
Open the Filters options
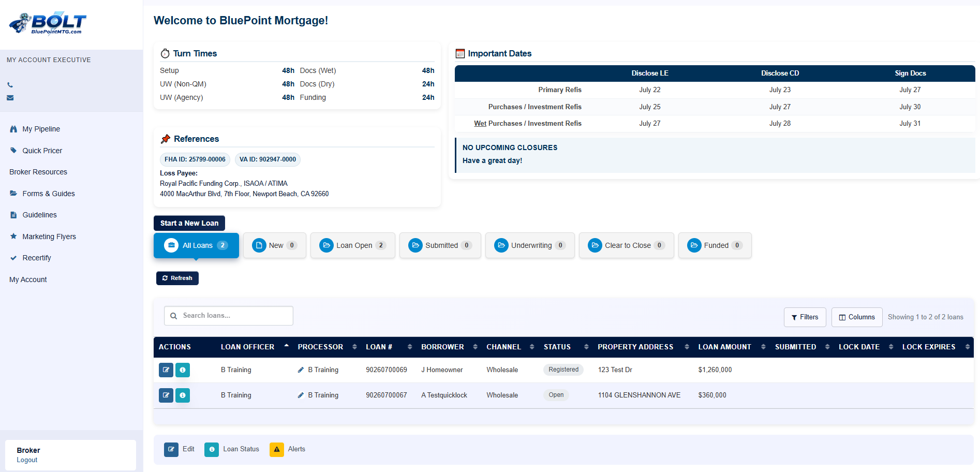(805, 317)
